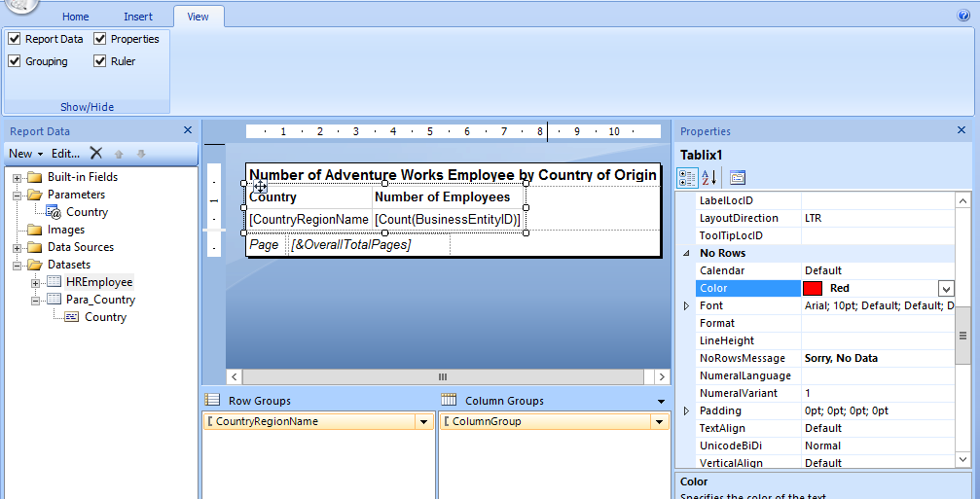Select the Images folder icon
This screenshot has height=499, width=980.
coord(34,230)
